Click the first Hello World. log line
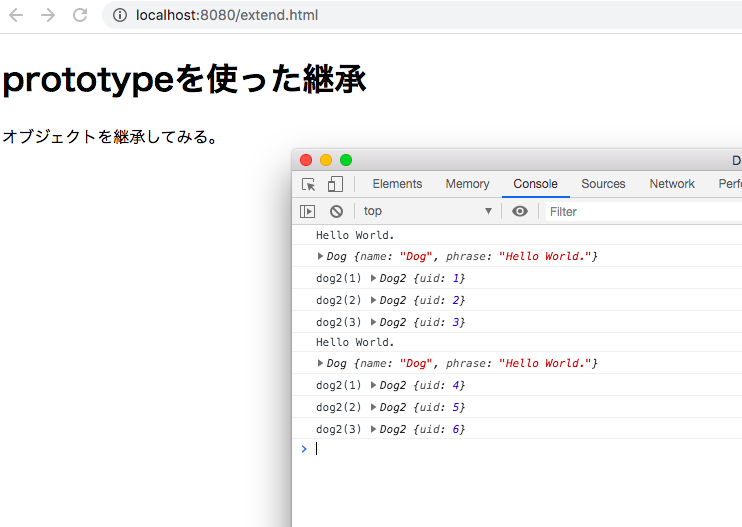Viewport: 742px width, 527px height. coord(355,235)
